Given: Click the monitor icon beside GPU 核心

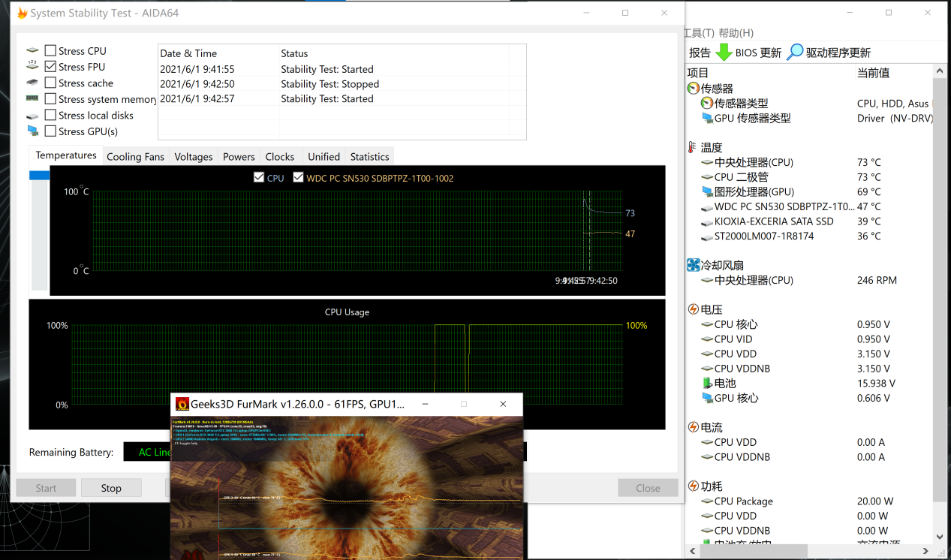Looking at the screenshot, I should pos(707,399).
